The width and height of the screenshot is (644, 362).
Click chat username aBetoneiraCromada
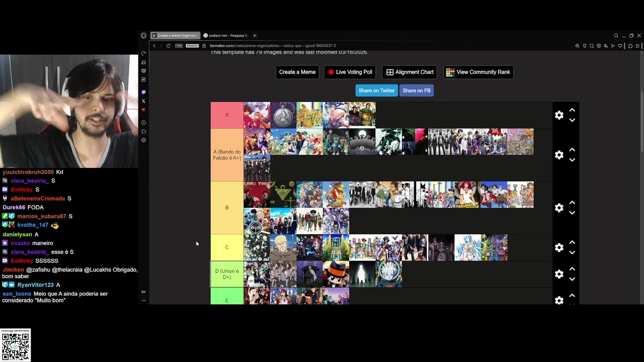coord(38,199)
